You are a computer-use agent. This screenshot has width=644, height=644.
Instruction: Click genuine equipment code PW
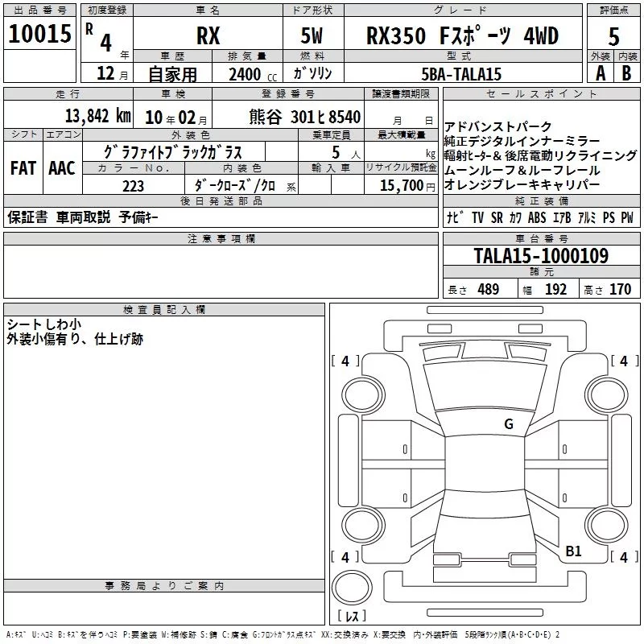point(627,217)
